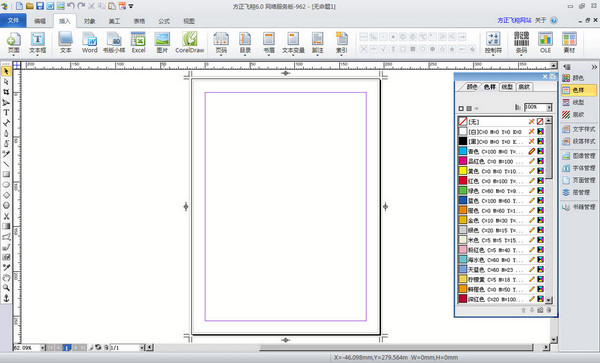This screenshot has height=363, width=600.
Task: Select the arrow selection tool in toolbox
Action: pos(6,72)
